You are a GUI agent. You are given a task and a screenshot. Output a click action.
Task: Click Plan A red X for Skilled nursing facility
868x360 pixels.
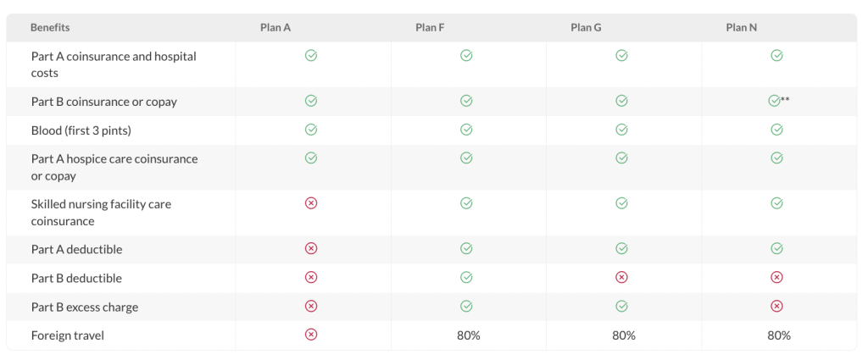point(311,203)
